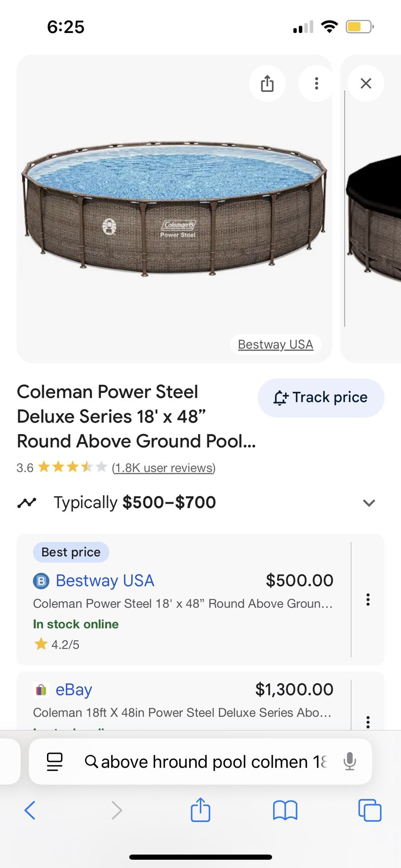Open the 1.8K user reviews link
The image size is (401, 868).
click(x=164, y=468)
